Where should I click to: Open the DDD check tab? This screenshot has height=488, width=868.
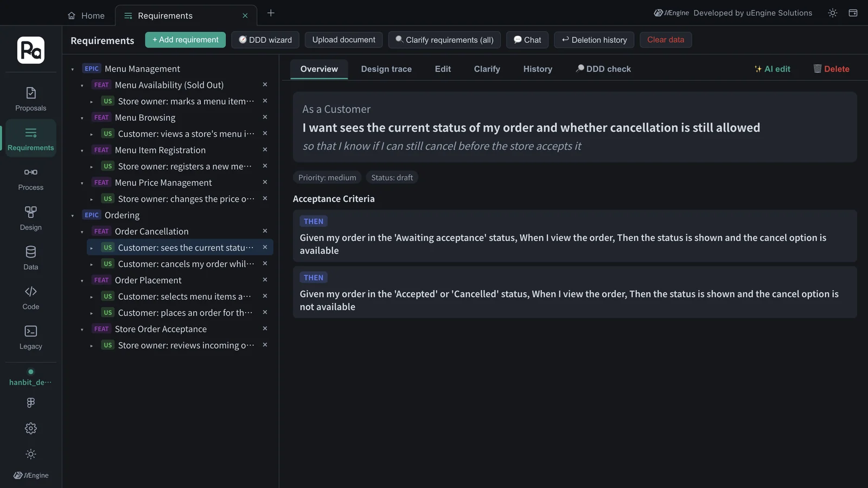coord(603,69)
